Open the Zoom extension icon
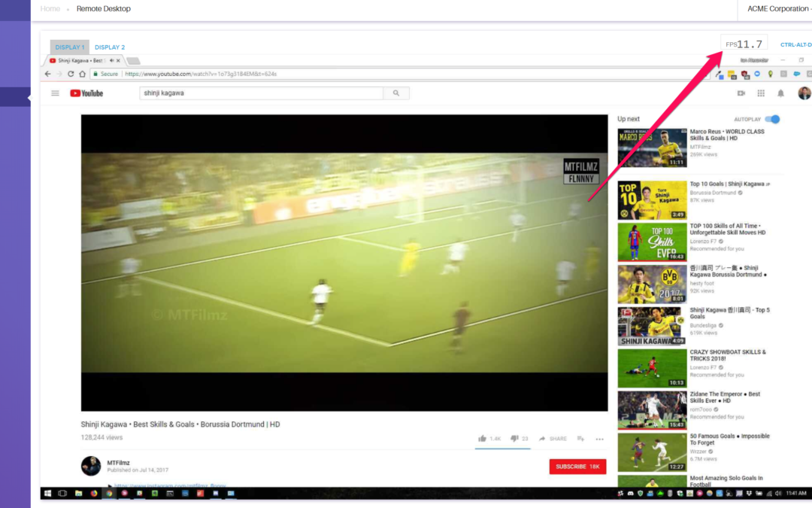The width and height of the screenshot is (812, 508). pos(757,74)
